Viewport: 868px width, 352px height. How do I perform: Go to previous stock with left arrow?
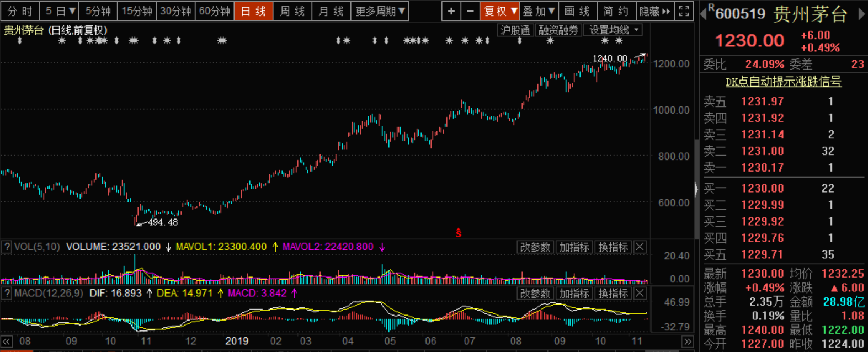(703, 14)
